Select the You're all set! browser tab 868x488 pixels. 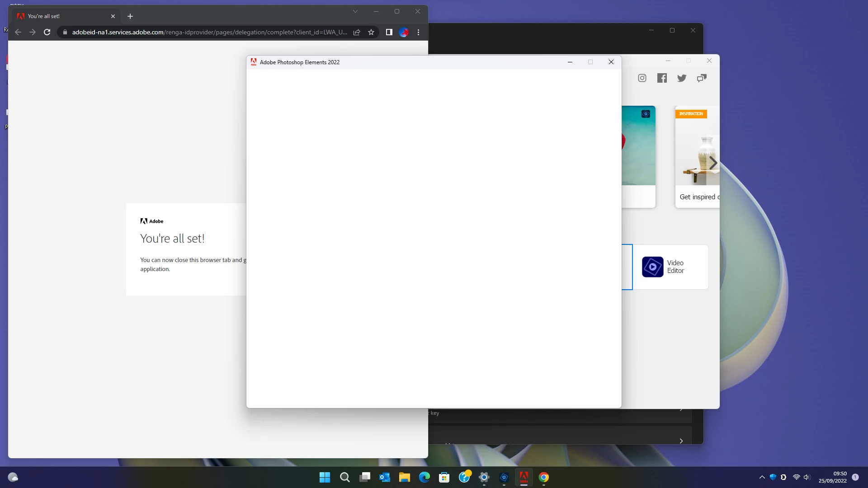[x=63, y=16]
